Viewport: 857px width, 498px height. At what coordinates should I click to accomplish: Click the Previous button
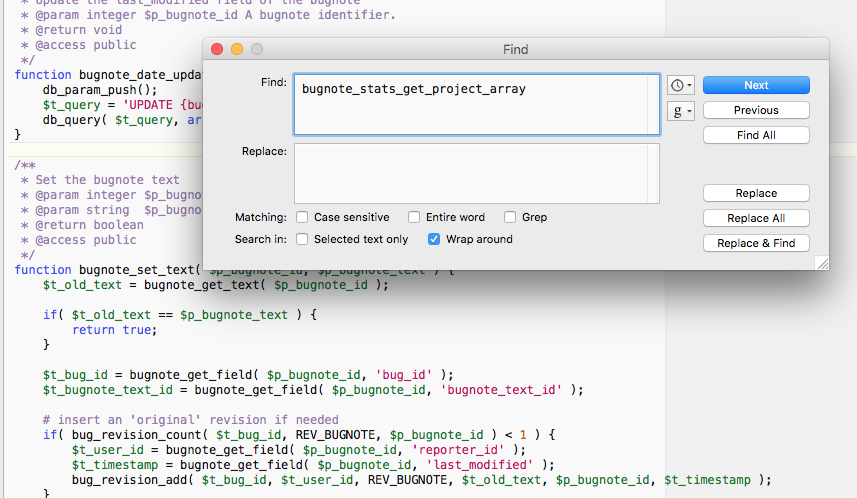pyautogui.click(x=756, y=110)
